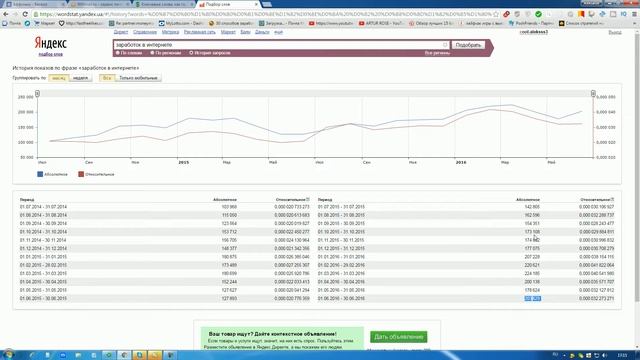Screen dimensions: 640x360
Task: Open the ещё menu in top navigation
Action: (278, 32)
